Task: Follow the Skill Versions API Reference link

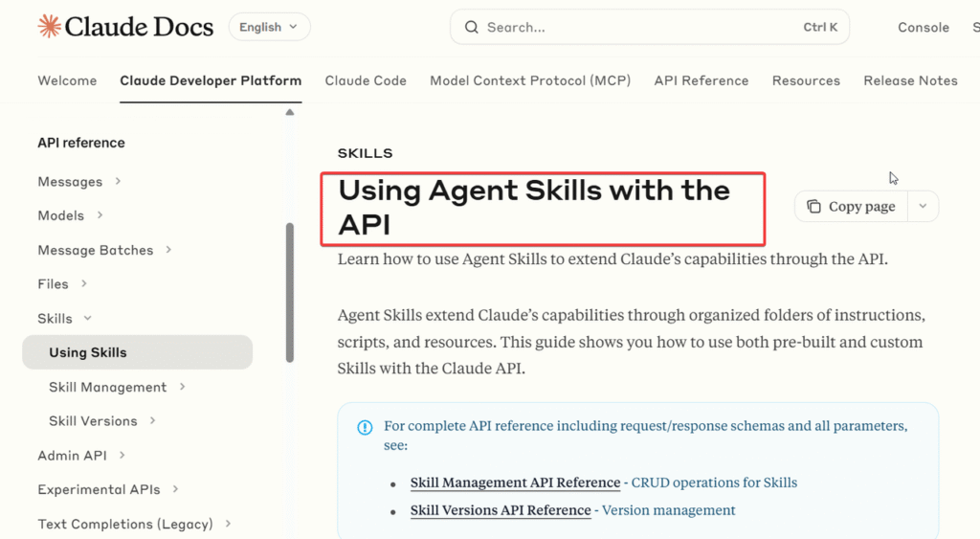Action: click(501, 511)
